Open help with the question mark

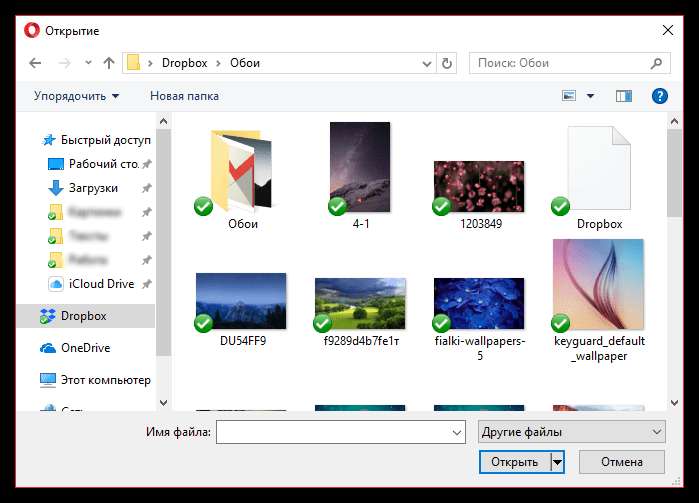point(659,96)
